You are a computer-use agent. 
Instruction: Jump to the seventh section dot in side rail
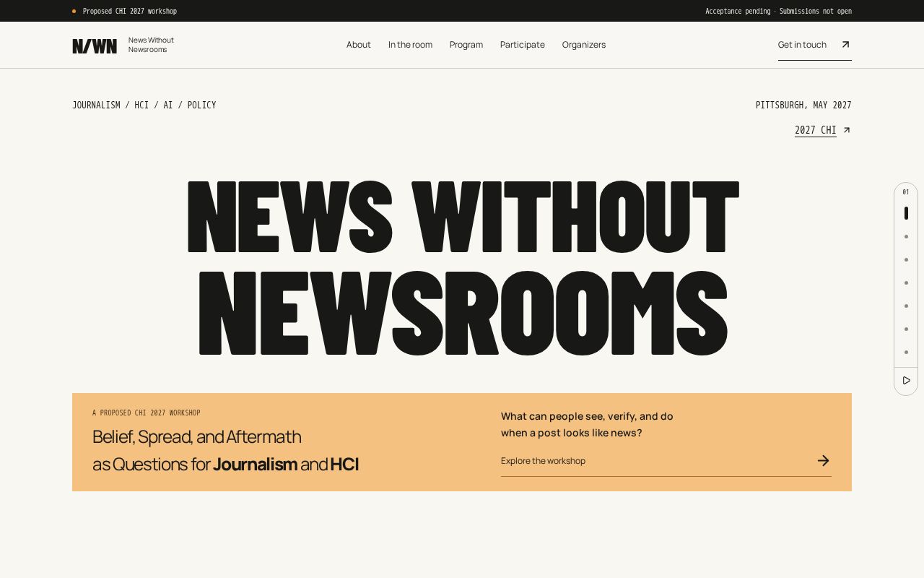point(906,352)
